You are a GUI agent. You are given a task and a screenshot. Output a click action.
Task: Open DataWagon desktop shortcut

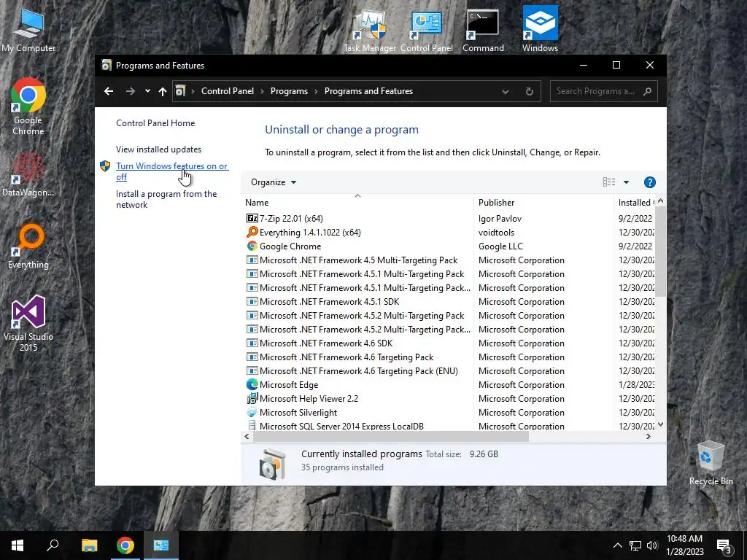(28, 174)
